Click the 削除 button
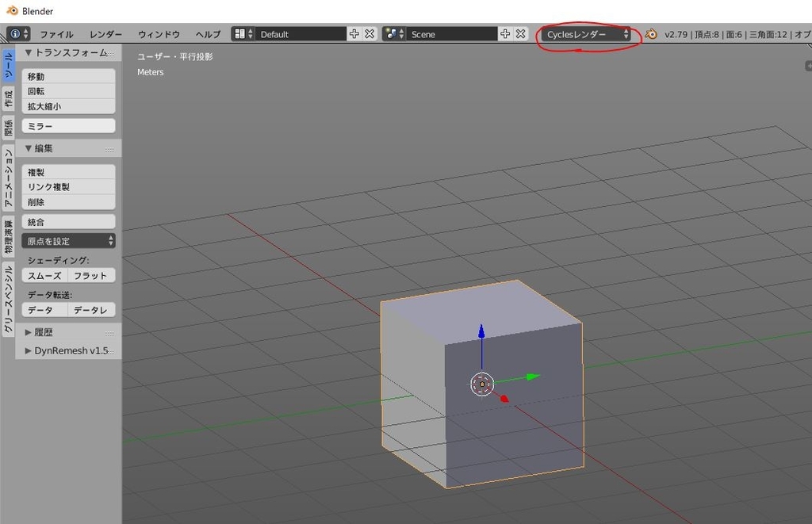The height and width of the screenshot is (524, 812). click(x=68, y=202)
